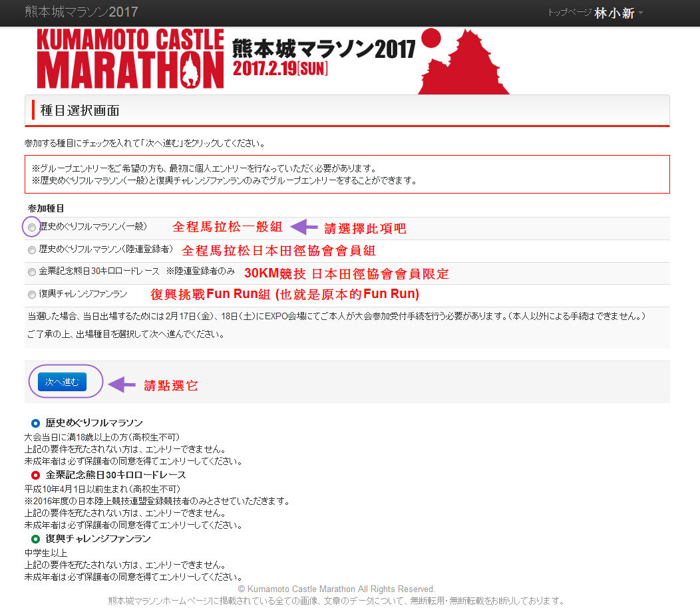Click text 大会当日に満18歳以上の方(高校生不可)
Viewport: 700px width, 614px height.
pos(102,437)
